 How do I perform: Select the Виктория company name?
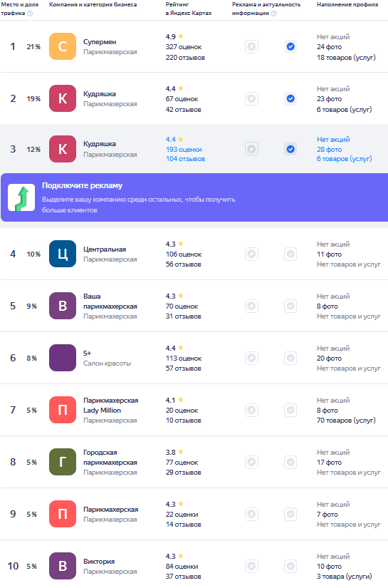pyautogui.click(x=99, y=562)
